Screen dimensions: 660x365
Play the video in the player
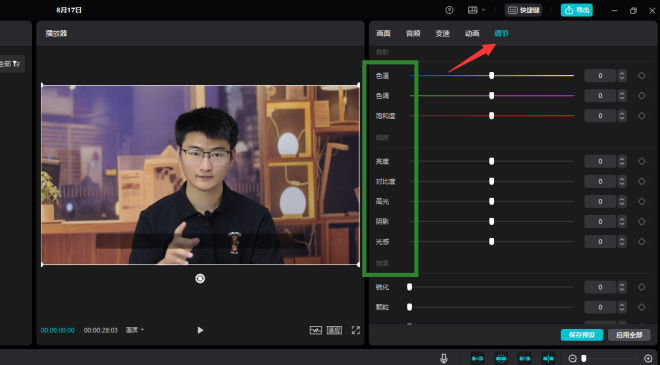pyautogui.click(x=200, y=330)
